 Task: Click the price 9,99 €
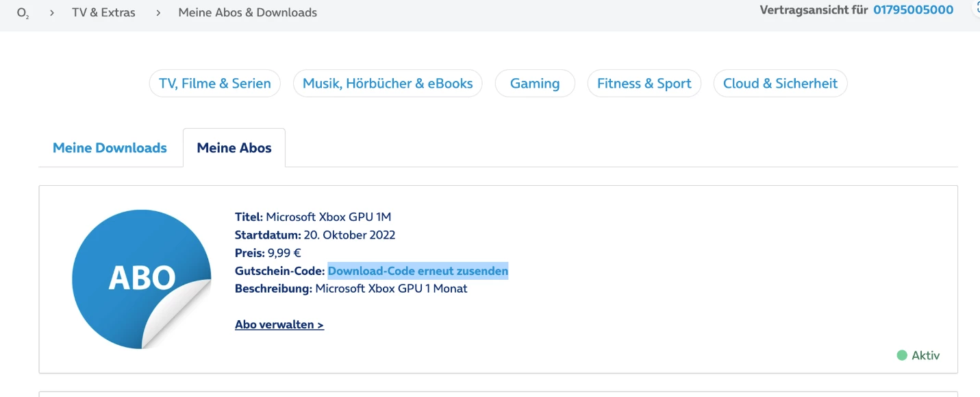(284, 253)
